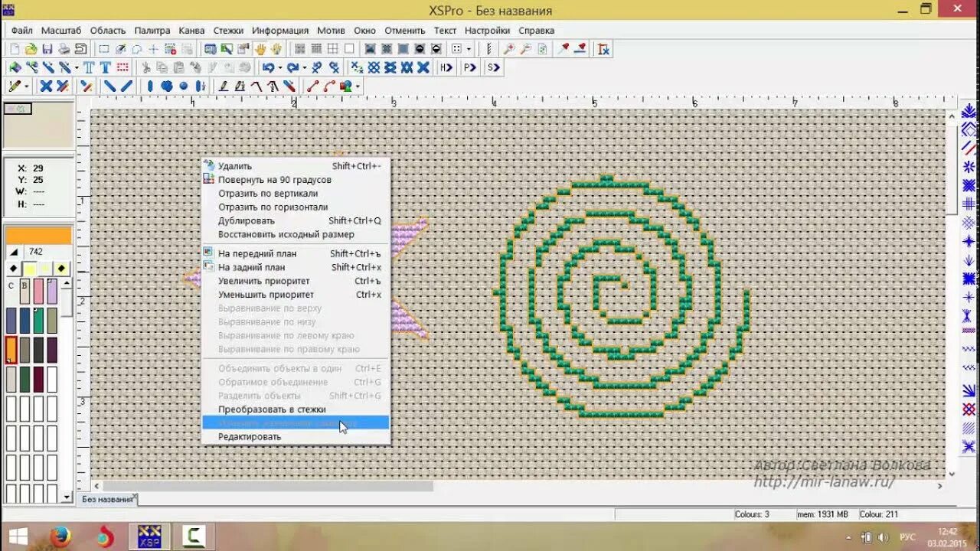Open the Палитра menu

(152, 31)
